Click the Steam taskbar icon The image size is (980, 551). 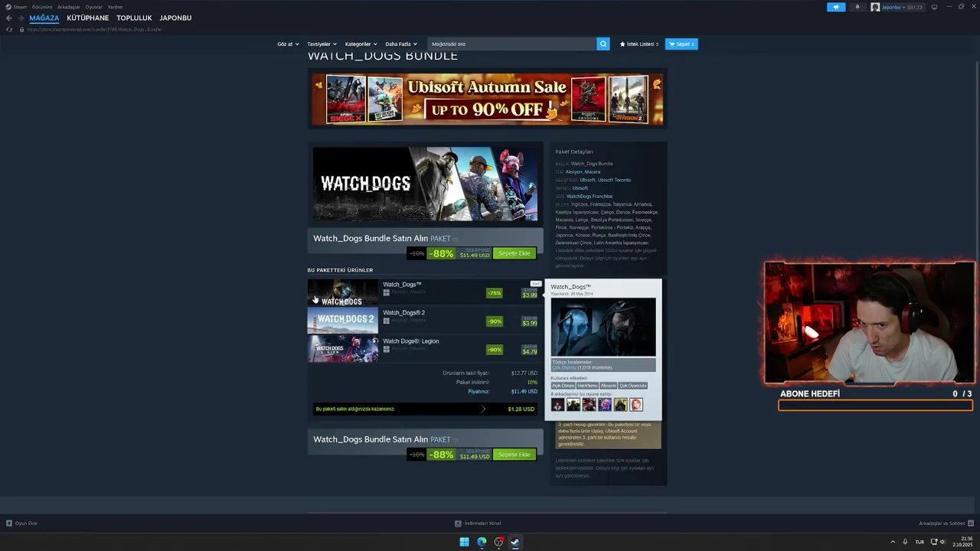(515, 542)
